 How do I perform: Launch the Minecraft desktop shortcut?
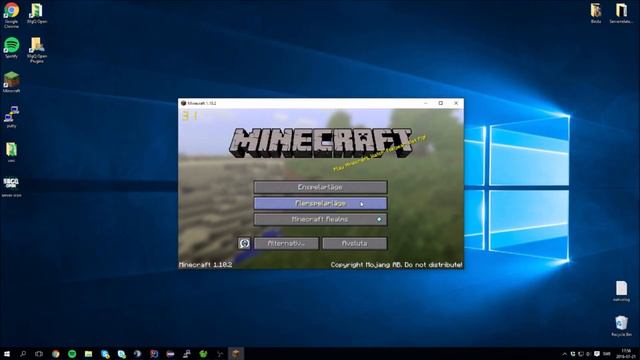[11, 82]
